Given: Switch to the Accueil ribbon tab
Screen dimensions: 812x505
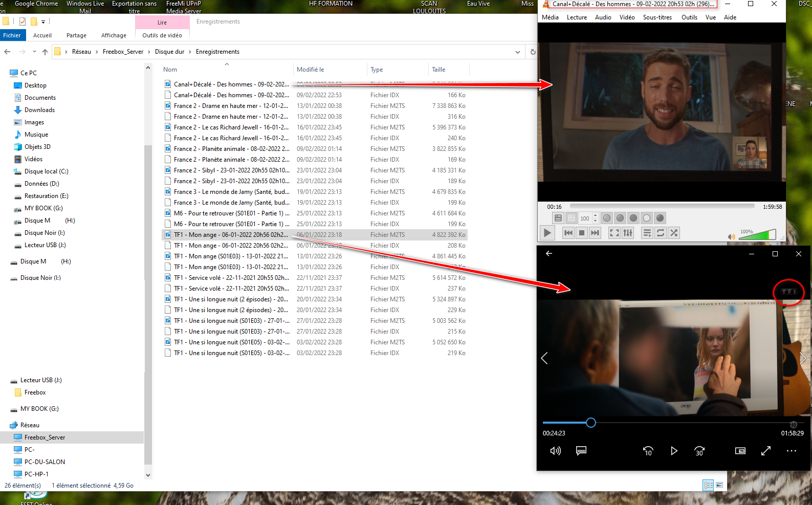Looking at the screenshot, I should click(x=42, y=35).
